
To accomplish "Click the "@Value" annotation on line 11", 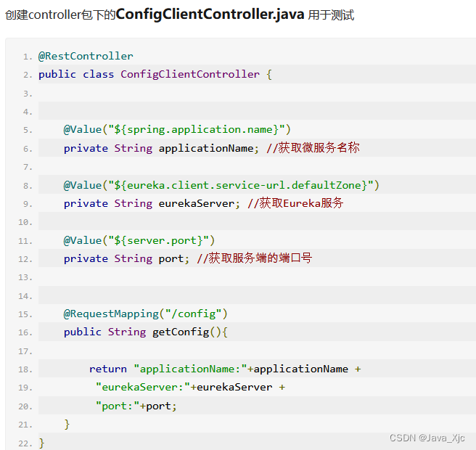I will click(x=83, y=240).
